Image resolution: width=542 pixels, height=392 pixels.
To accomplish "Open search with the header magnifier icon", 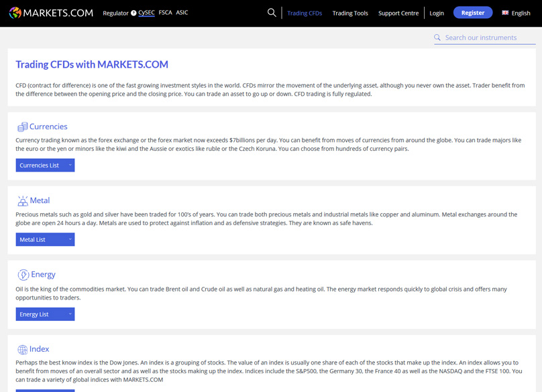I will [272, 13].
